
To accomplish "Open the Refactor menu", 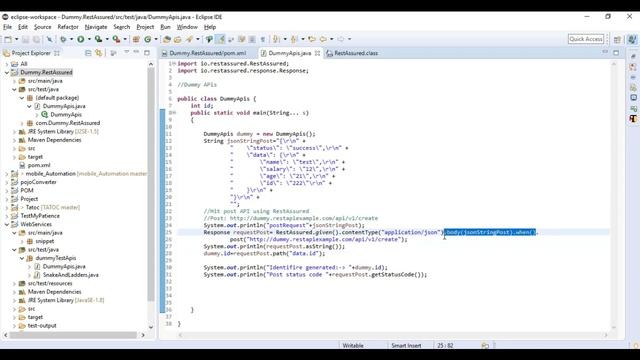I will pos(68,27).
